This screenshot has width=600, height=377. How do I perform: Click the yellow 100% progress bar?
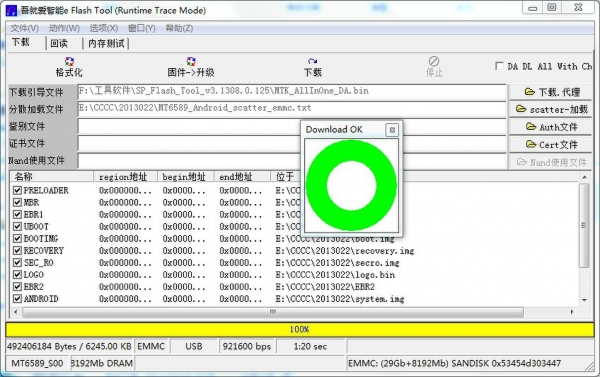[x=300, y=329]
